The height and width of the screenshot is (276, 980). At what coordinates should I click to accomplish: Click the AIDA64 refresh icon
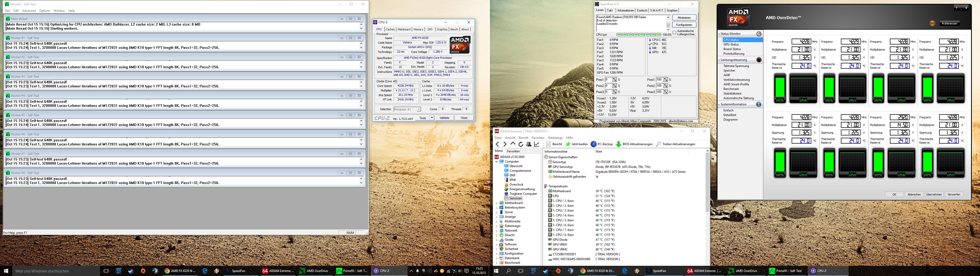(x=521, y=144)
